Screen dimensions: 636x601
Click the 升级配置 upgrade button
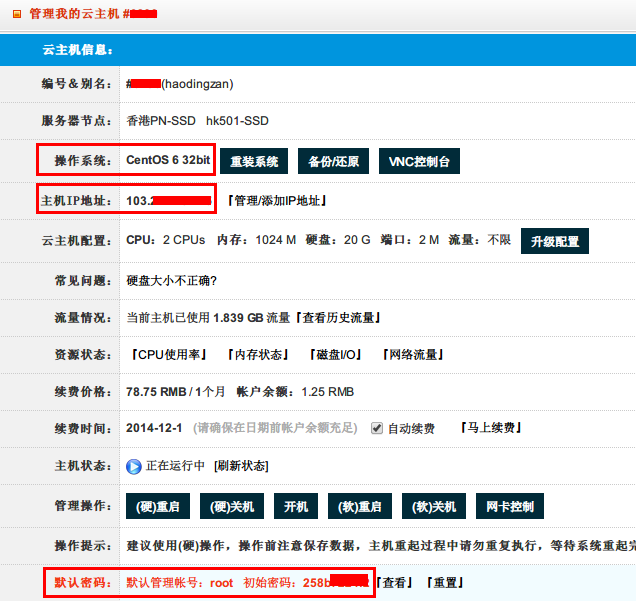coord(555,241)
